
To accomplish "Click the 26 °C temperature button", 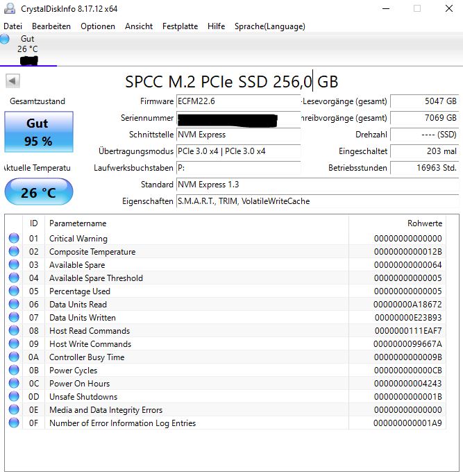I will (39, 192).
